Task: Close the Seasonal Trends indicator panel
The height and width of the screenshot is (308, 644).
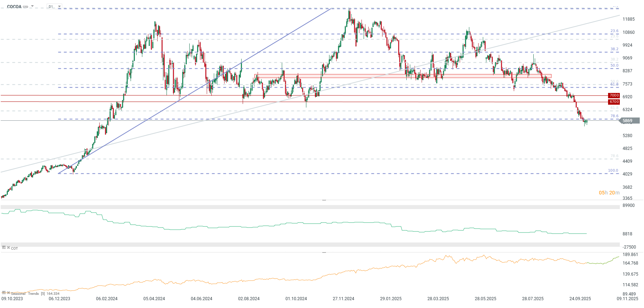Action: coord(8,293)
